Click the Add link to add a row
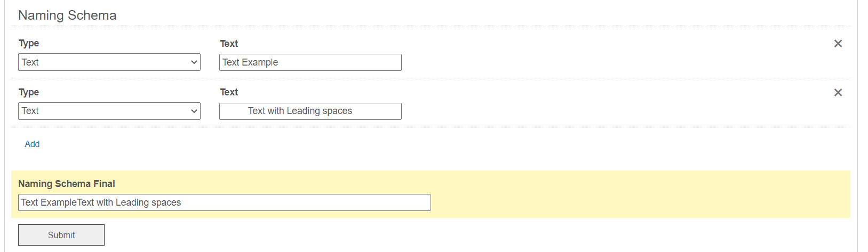The height and width of the screenshot is (252, 868). tap(32, 144)
